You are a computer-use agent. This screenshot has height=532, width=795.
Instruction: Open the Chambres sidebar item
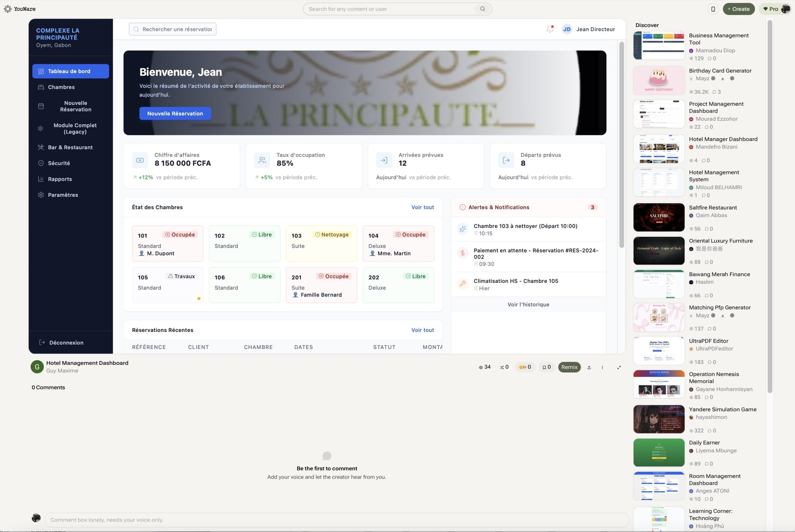61,87
